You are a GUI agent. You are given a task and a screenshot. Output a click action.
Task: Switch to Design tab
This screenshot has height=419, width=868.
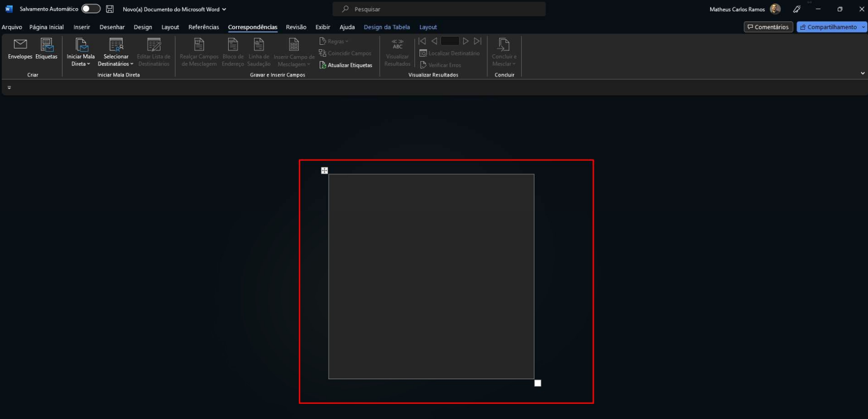click(143, 27)
